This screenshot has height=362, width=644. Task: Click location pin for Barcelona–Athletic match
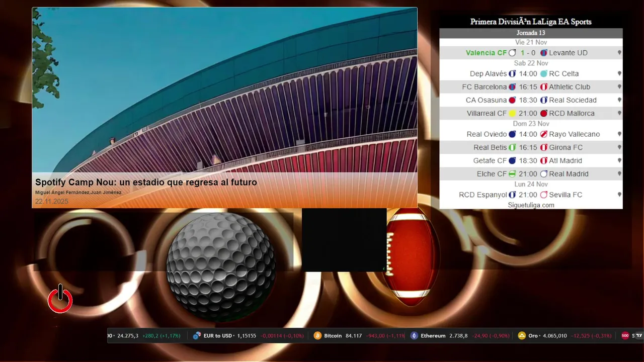click(x=619, y=87)
